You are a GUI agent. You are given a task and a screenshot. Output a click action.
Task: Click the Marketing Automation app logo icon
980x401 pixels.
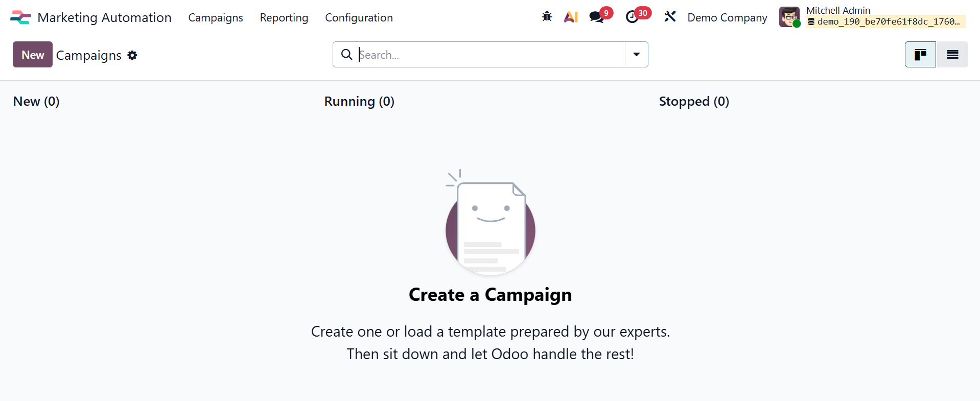pos(20,17)
